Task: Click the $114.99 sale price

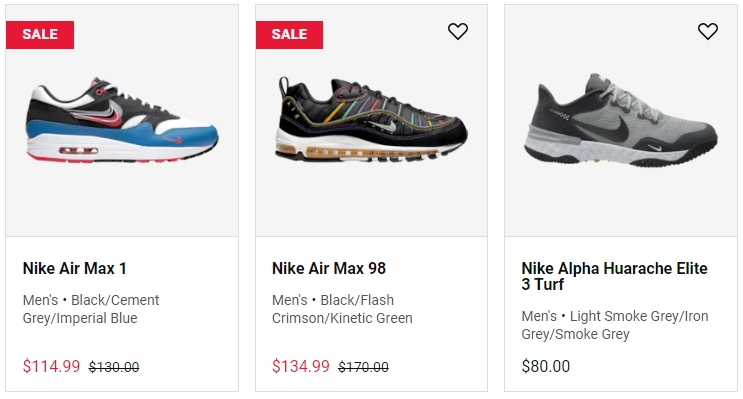Action: 52,366
